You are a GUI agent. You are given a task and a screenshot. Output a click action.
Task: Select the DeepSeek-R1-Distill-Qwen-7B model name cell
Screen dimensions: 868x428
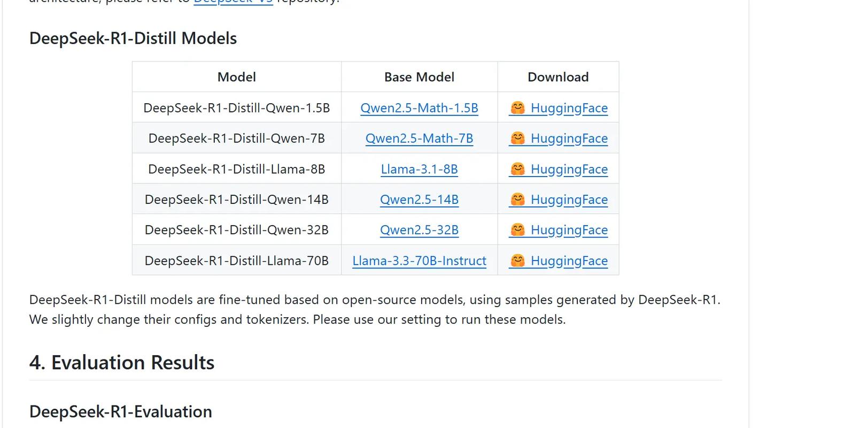pos(237,138)
